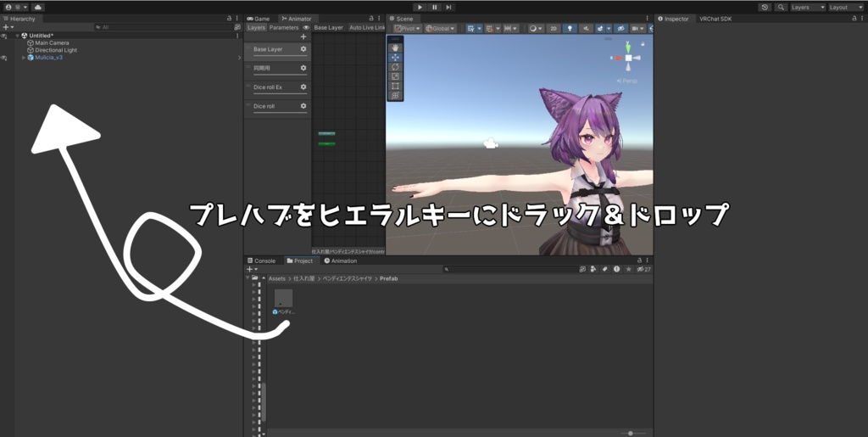This screenshot has width=868, height=437.
Task: Select the Rotate tool in Scene toolbar
Action: tap(395, 67)
